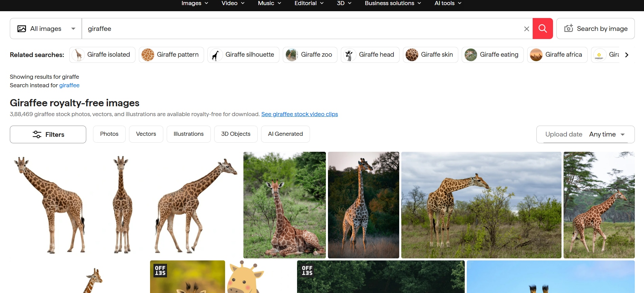Open See giraffe stock video clips link

[299, 114]
